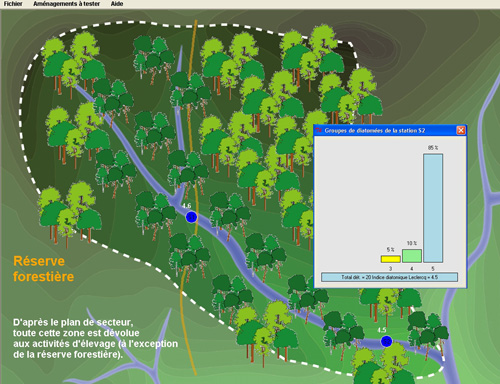Image resolution: width=500 pixels, height=384 pixels.
Task: Click the Indice diatomique Leclercq summary bar
Action: click(389, 277)
